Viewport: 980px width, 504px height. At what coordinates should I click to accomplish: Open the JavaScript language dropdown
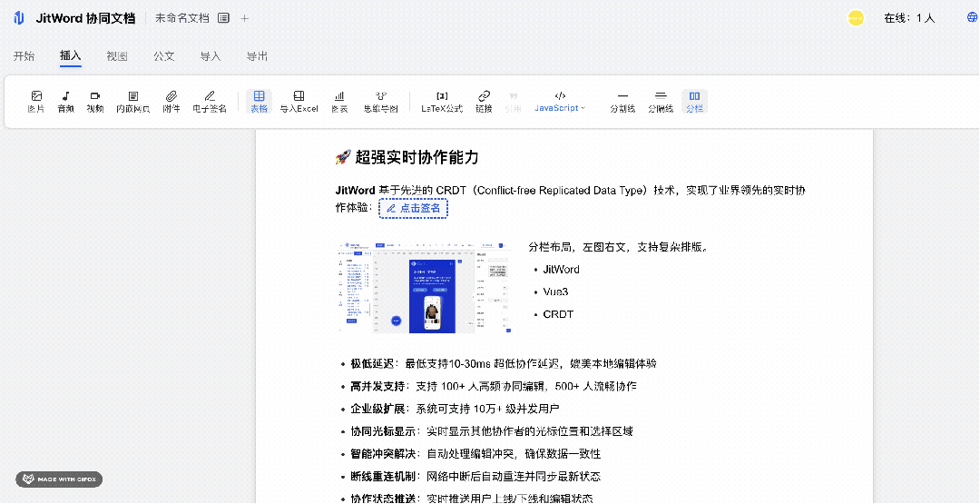pos(560,108)
